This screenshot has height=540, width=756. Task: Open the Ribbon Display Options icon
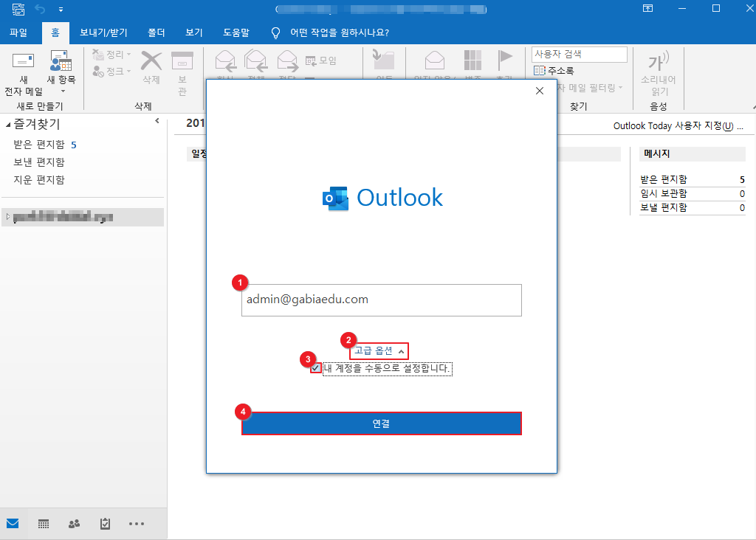(x=648, y=9)
